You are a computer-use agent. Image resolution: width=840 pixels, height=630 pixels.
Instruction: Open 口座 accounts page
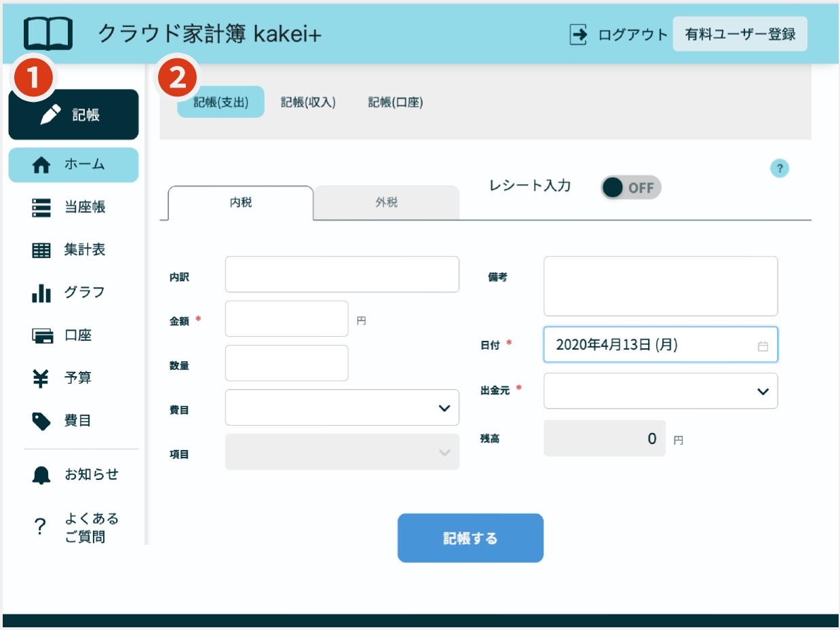pos(73,335)
